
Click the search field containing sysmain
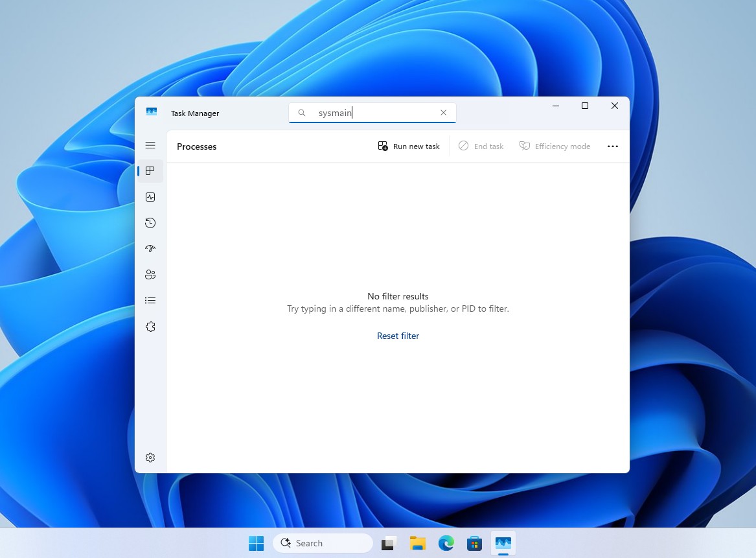pos(372,113)
